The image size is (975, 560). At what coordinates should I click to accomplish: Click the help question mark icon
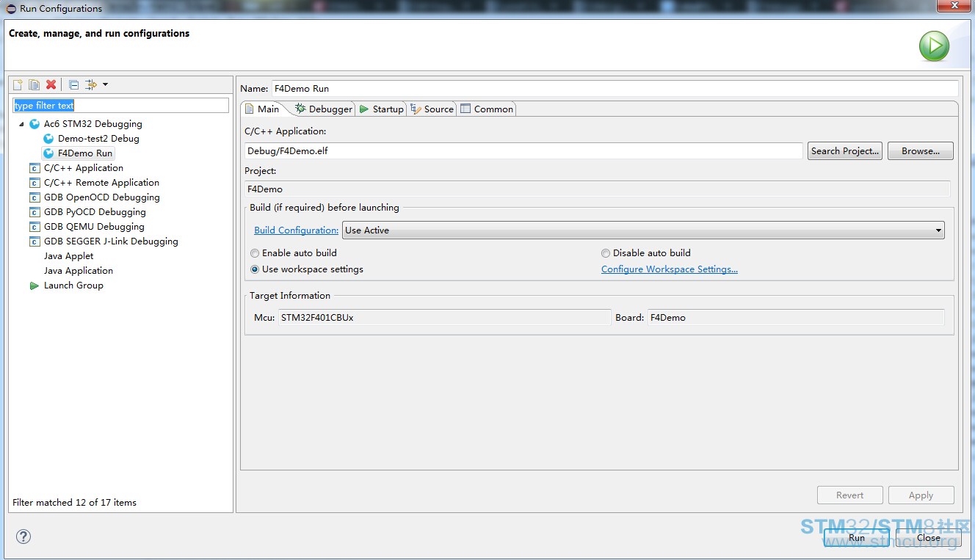(x=23, y=537)
